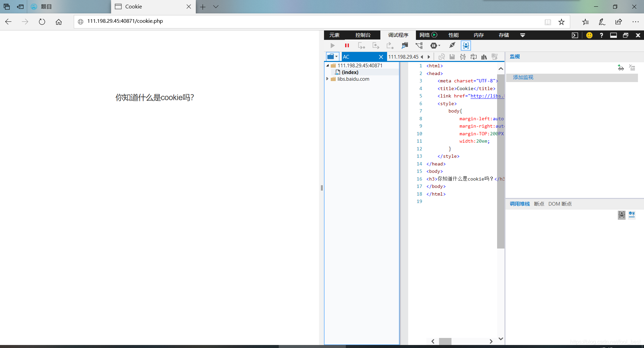Toggle pretty print braces icon
The height and width of the screenshot is (348, 644).
tap(463, 57)
